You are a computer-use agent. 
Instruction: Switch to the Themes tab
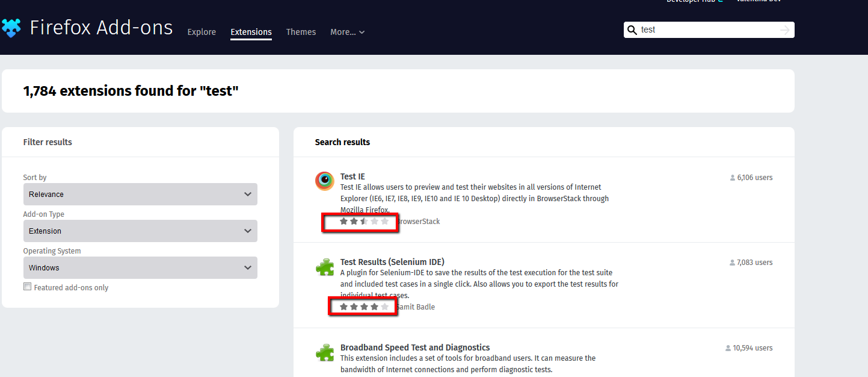(x=301, y=32)
